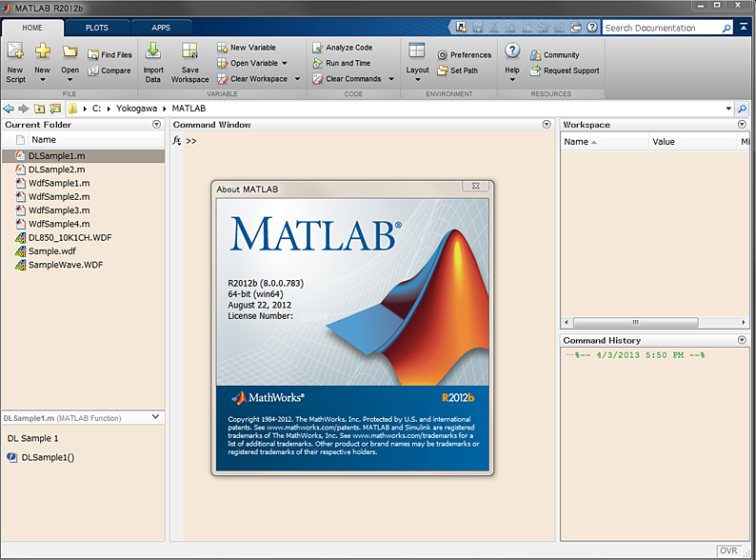Click the up one level folder icon

pyautogui.click(x=39, y=109)
